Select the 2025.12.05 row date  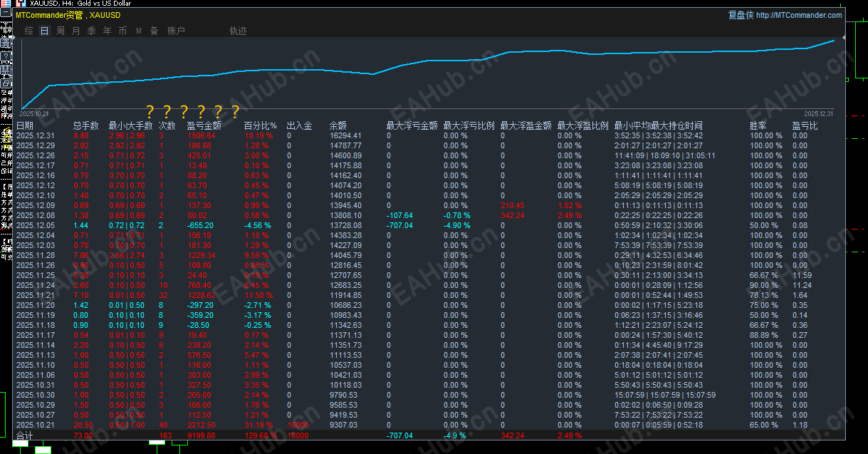(36, 225)
